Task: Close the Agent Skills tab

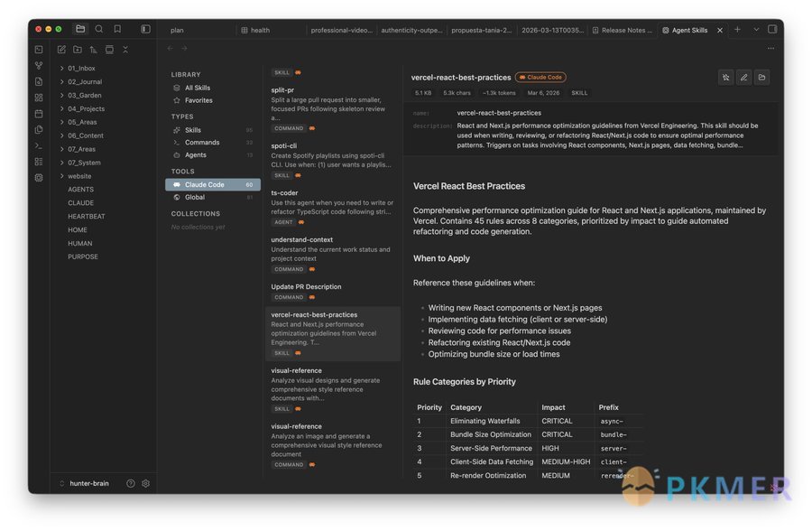Action: point(720,30)
